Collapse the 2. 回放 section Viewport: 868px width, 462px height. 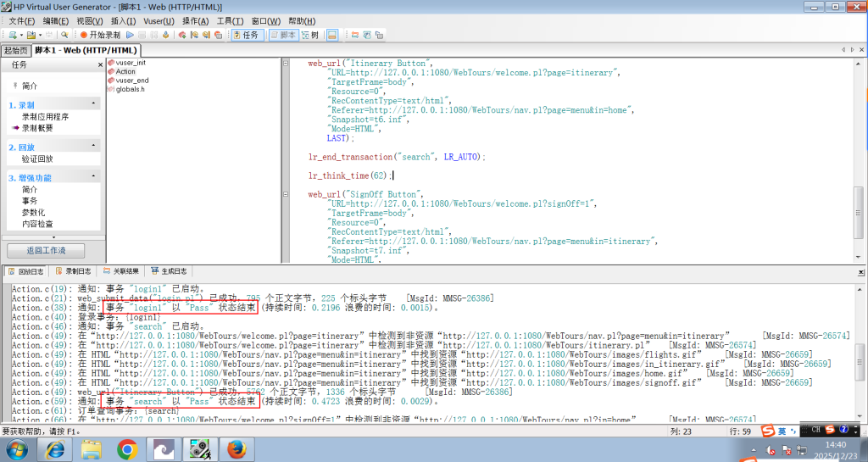pos(94,146)
